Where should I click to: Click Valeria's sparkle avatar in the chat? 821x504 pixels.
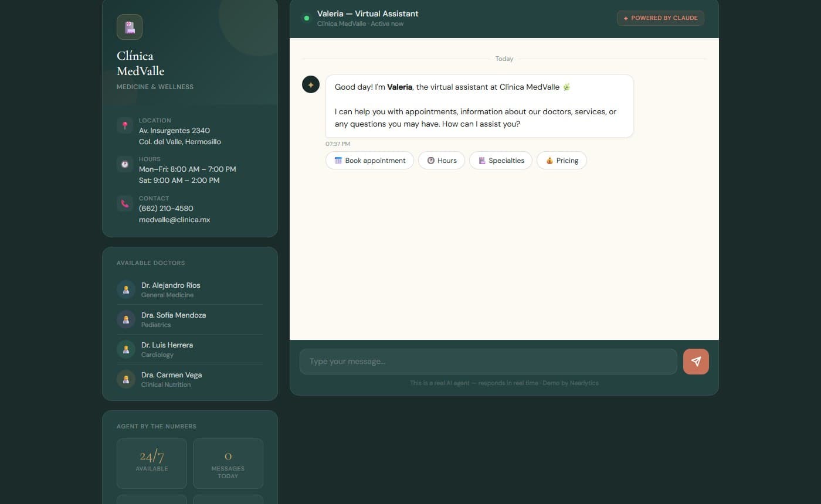(311, 84)
